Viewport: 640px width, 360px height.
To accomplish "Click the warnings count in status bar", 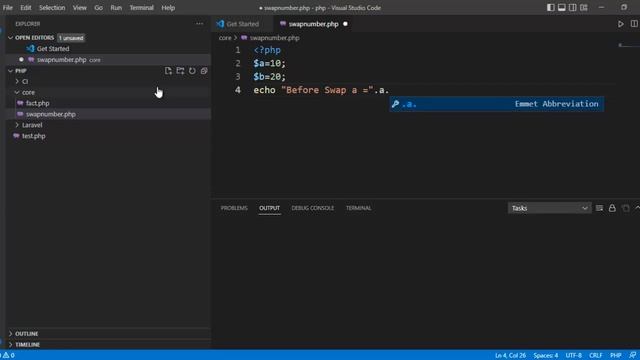I will pyautogui.click(x=9, y=355).
